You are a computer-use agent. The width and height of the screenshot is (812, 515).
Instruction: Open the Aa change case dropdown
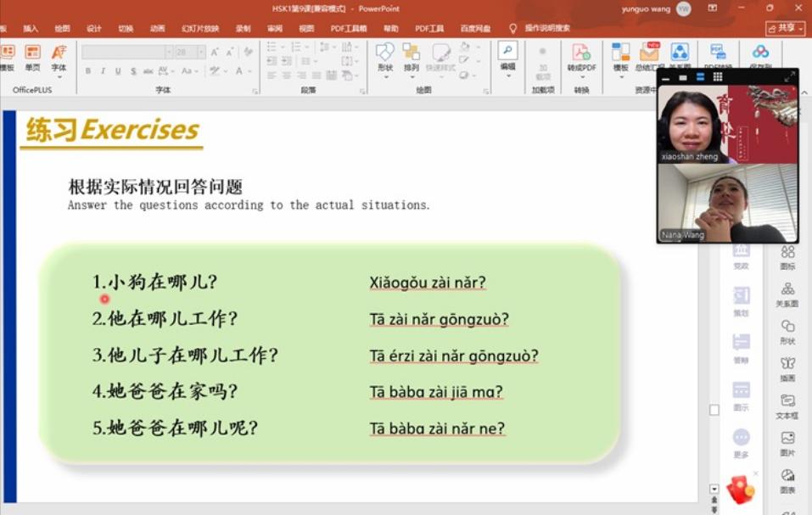189,71
